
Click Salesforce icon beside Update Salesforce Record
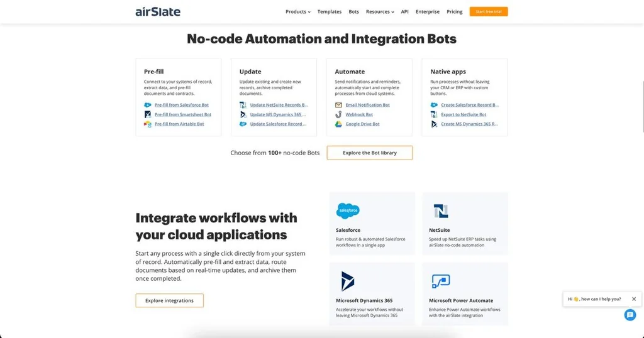pos(243,124)
